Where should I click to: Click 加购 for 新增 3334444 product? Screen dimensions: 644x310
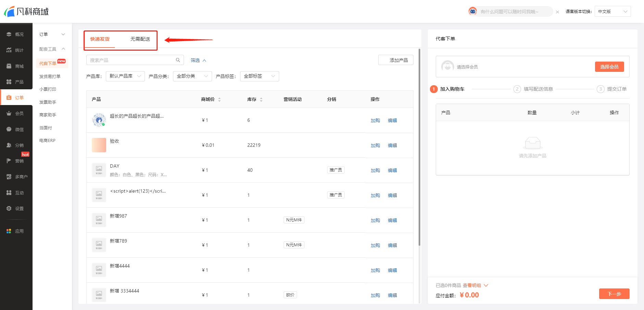[375, 295]
